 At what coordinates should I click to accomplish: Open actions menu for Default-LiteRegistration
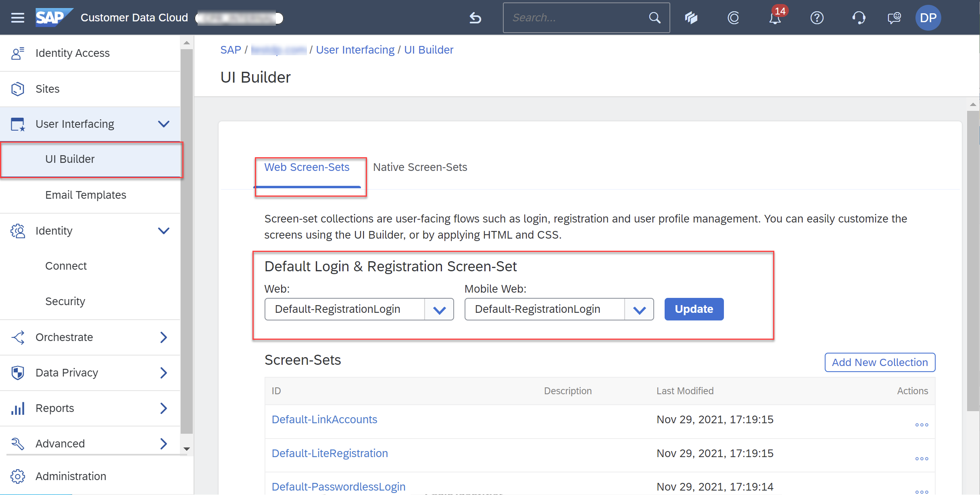tap(922, 459)
